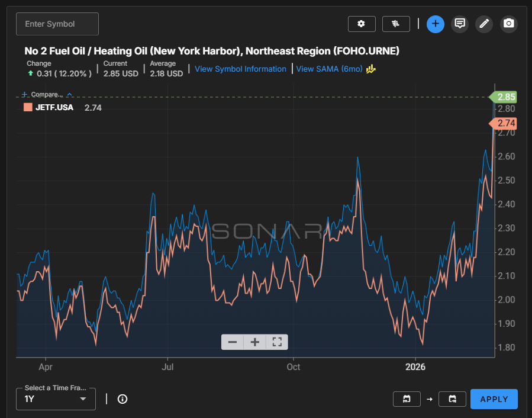Image resolution: width=532 pixels, height=418 pixels.
Task: Click the 2.74 value beside JETF.USA legend
Action: pos(93,108)
